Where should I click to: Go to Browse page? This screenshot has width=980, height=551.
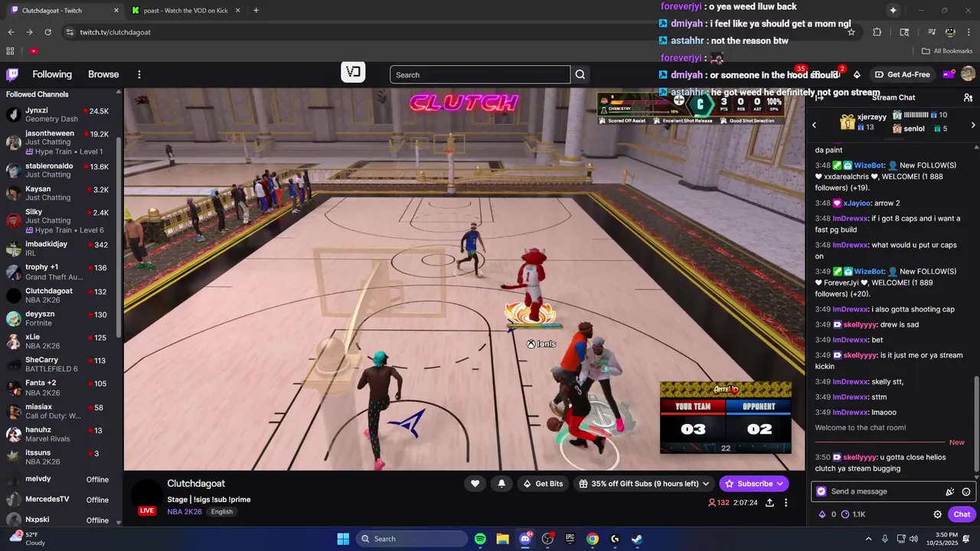click(x=103, y=74)
